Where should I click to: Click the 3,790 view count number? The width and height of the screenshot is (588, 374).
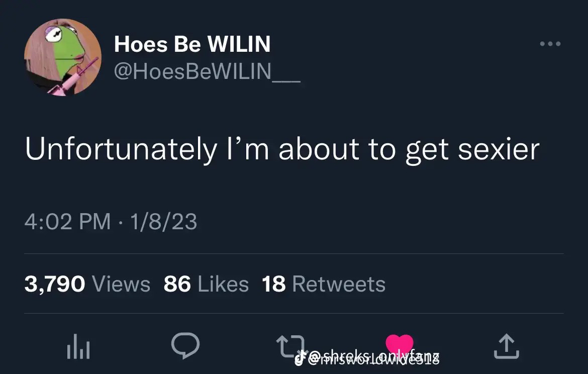point(55,284)
